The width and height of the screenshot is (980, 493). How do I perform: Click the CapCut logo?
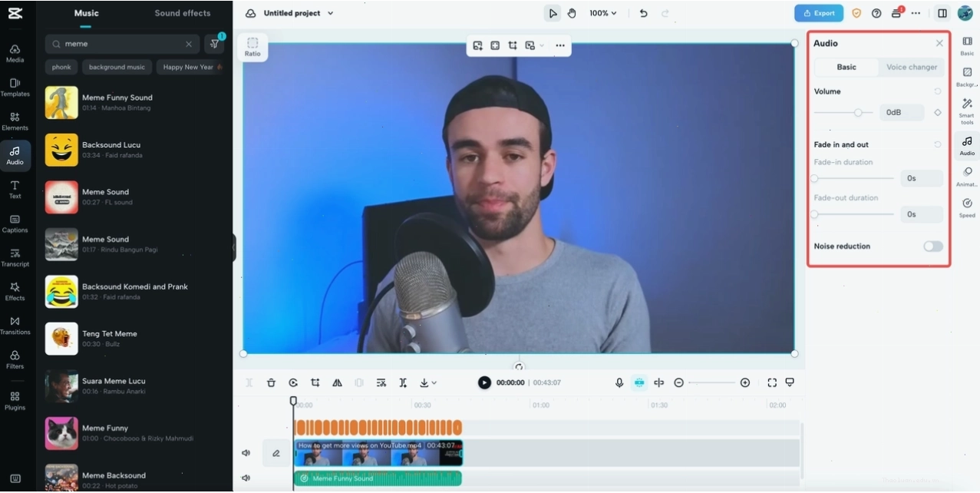click(15, 13)
